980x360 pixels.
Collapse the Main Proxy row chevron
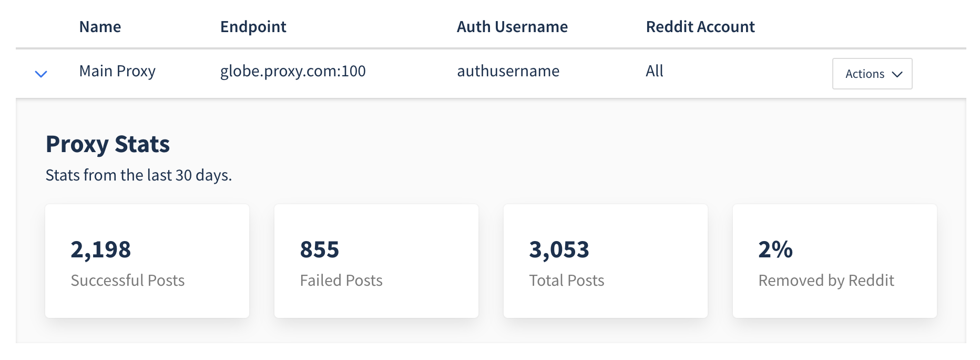41,74
